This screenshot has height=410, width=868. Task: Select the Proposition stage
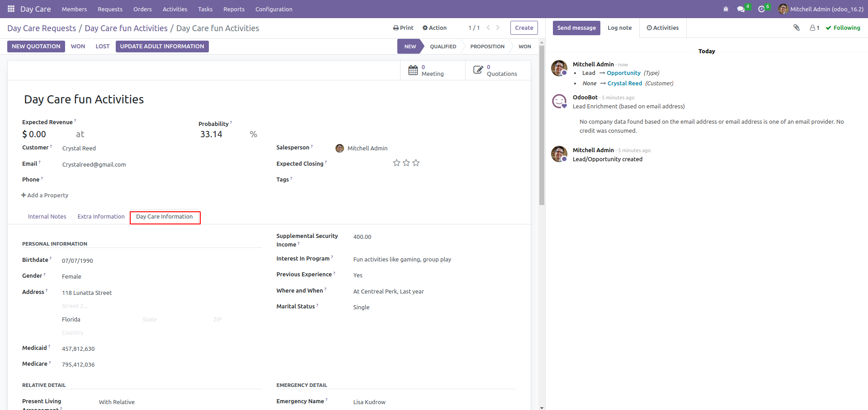[x=487, y=46]
